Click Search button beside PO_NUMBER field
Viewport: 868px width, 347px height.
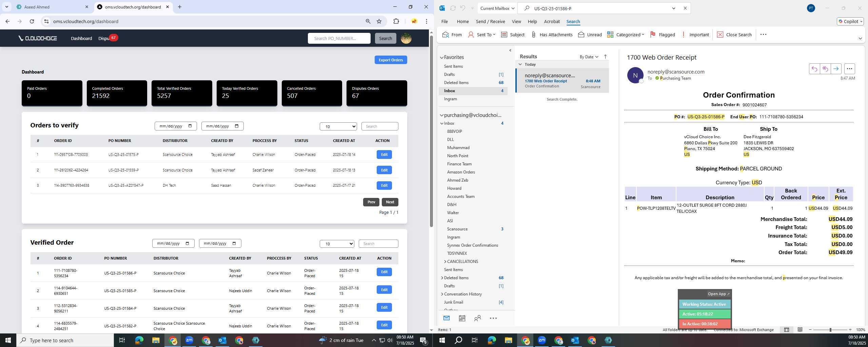click(386, 38)
